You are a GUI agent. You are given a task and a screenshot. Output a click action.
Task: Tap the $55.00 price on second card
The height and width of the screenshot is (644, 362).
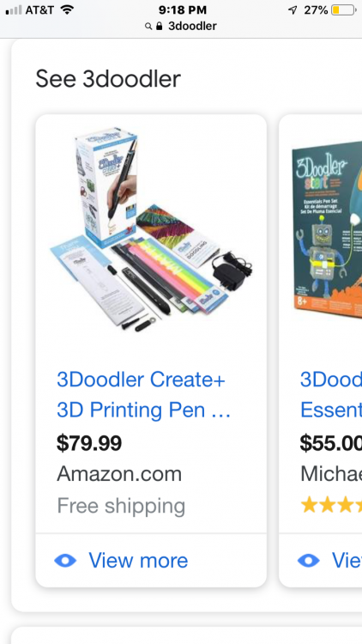click(331, 444)
